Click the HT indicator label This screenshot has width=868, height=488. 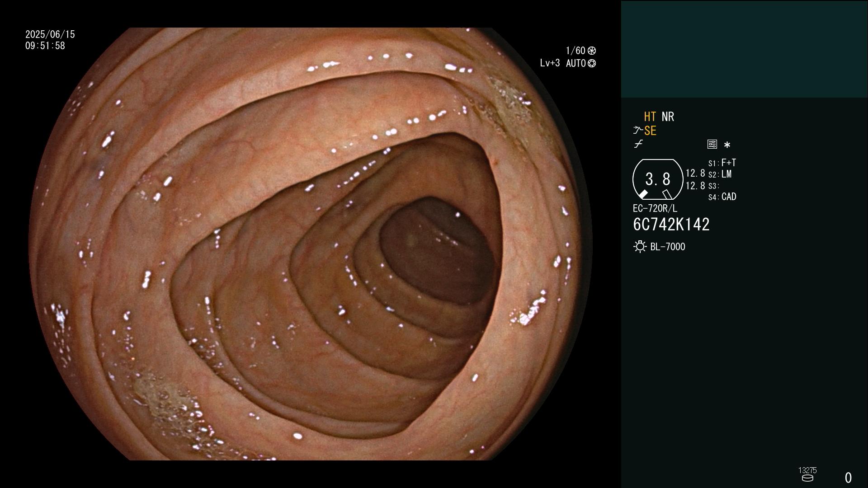(x=650, y=117)
